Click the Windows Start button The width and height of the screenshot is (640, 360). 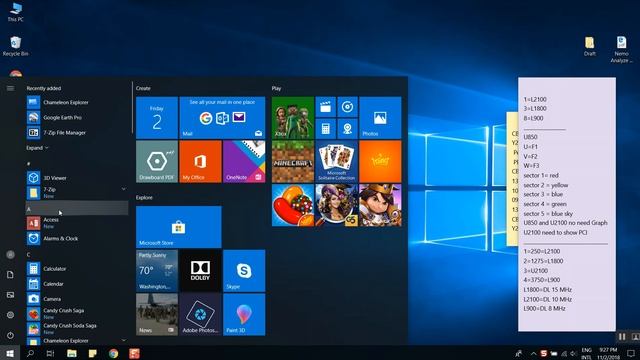[10, 353]
